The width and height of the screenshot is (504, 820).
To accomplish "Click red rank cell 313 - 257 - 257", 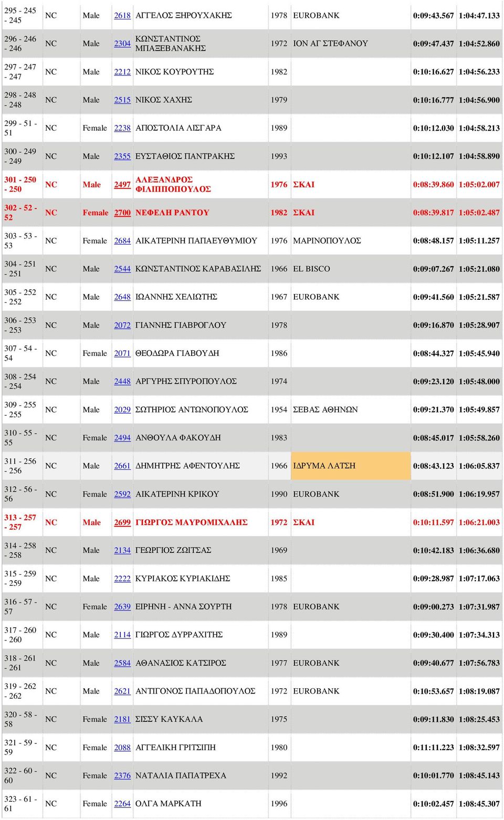I will [21, 522].
